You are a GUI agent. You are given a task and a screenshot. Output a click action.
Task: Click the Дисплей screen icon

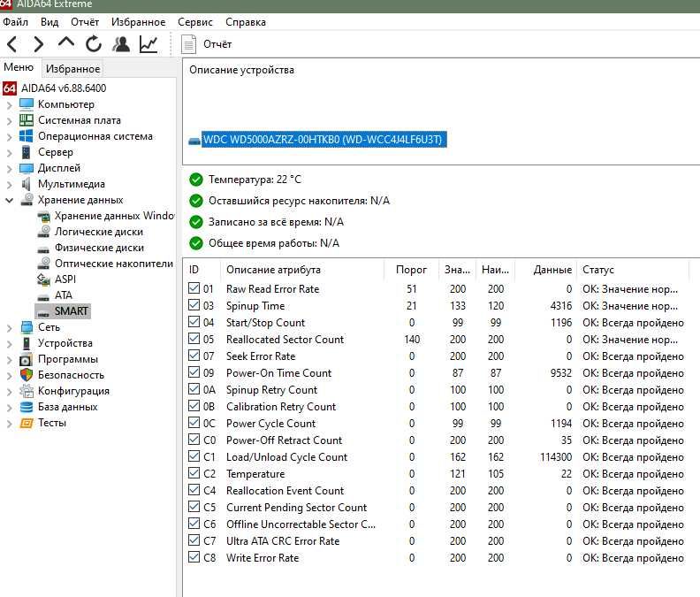point(27,168)
